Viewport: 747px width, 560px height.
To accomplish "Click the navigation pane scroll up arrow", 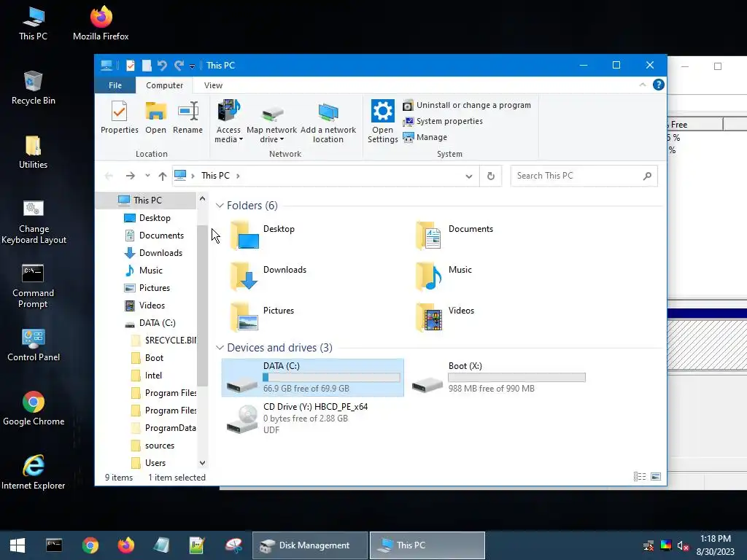I will [x=203, y=198].
